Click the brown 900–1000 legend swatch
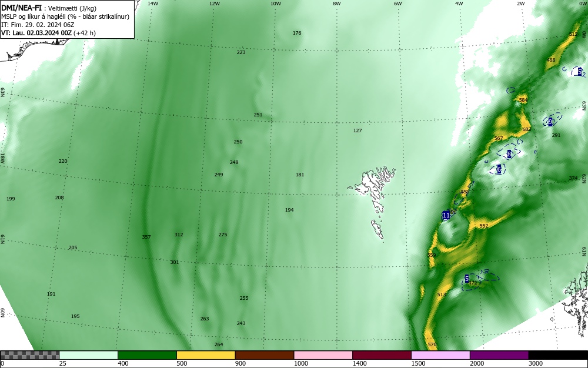Image resolution: width=588 pixels, height=368 pixels. pos(265,355)
